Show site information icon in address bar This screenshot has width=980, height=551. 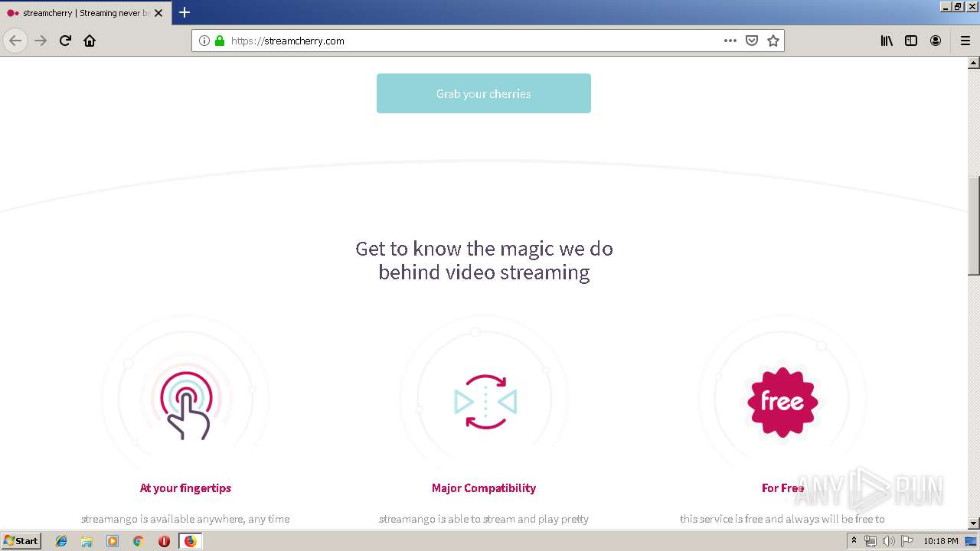coord(204,41)
